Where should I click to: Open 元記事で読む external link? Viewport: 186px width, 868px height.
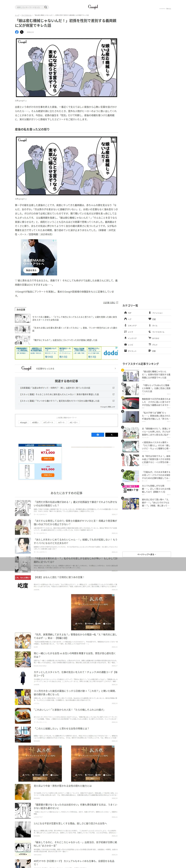click(110, 303)
